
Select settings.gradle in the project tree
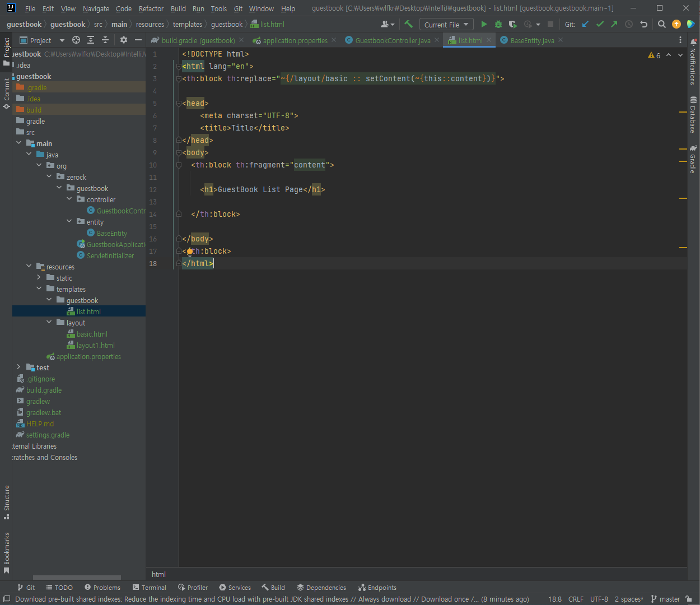[x=48, y=435]
